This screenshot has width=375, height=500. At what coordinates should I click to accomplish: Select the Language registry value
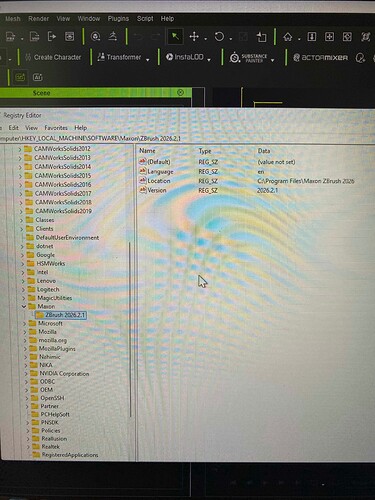click(x=160, y=172)
